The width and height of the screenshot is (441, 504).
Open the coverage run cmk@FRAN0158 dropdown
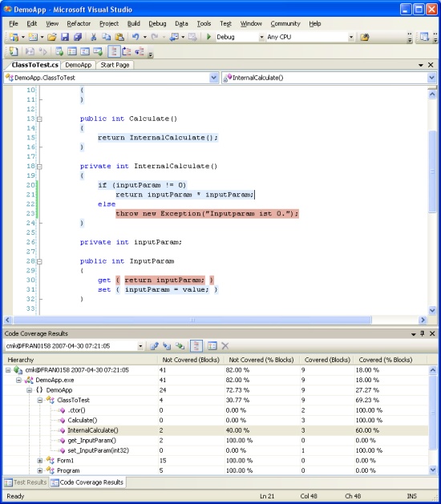click(x=140, y=346)
